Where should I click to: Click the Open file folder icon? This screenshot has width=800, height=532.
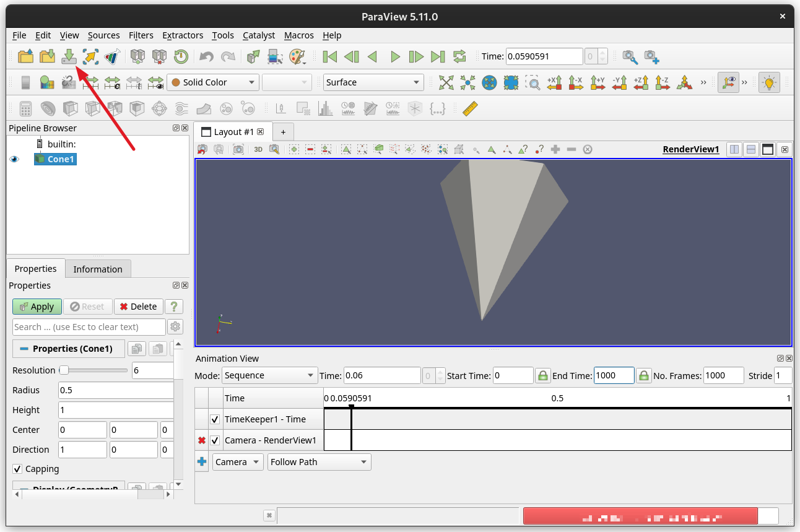click(x=25, y=57)
